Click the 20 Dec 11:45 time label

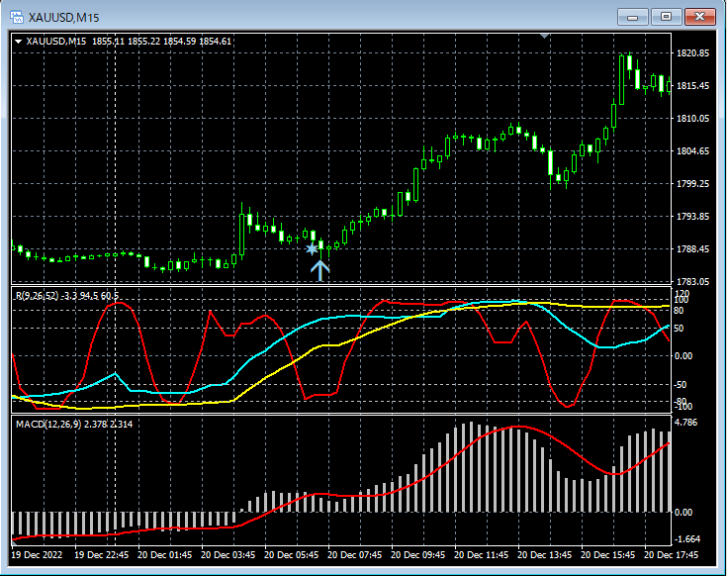pos(482,555)
